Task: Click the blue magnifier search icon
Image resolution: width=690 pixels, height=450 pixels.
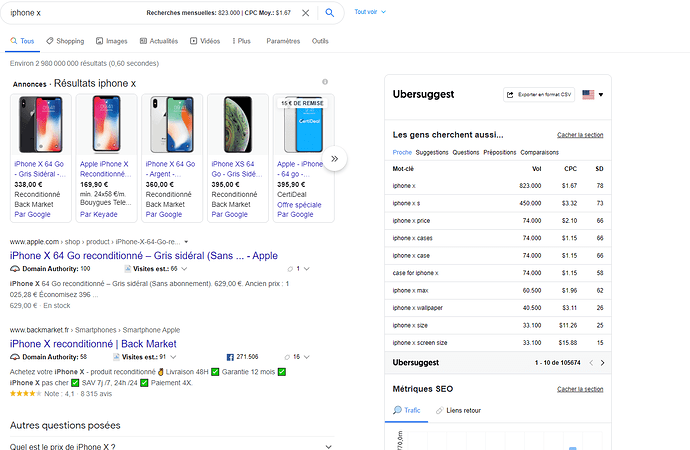Action: (330, 13)
